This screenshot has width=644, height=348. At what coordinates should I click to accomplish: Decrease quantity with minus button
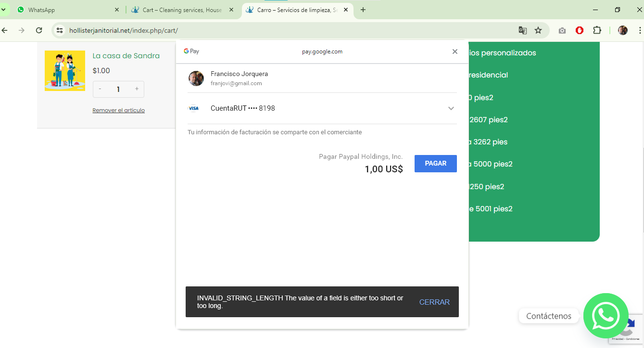100,89
